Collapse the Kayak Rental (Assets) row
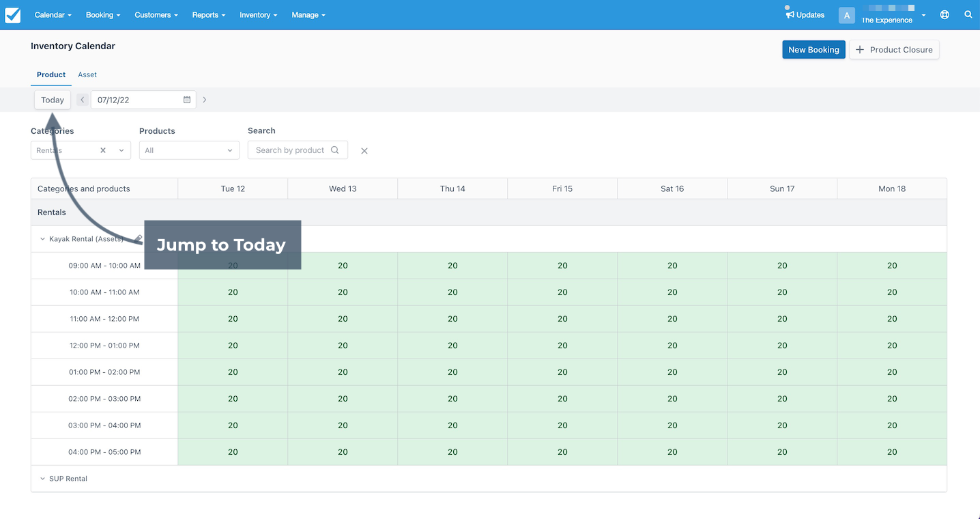The height and width of the screenshot is (519, 980). (42, 239)
